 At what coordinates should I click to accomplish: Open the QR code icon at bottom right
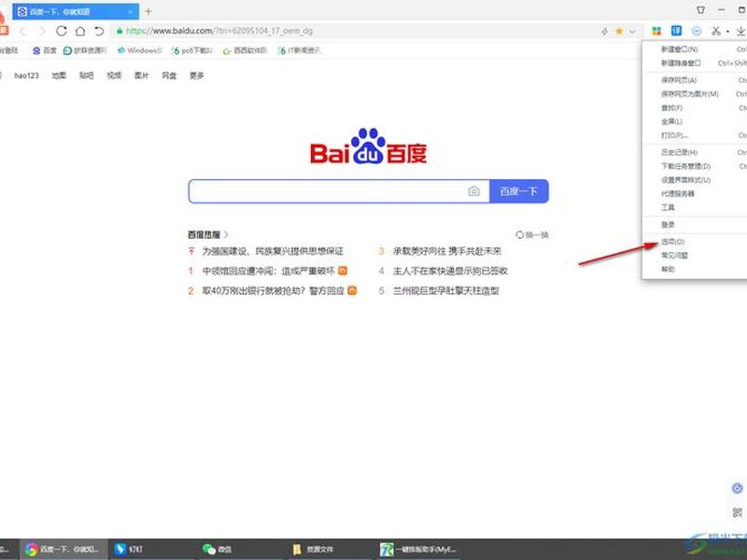tap(737, 512)
